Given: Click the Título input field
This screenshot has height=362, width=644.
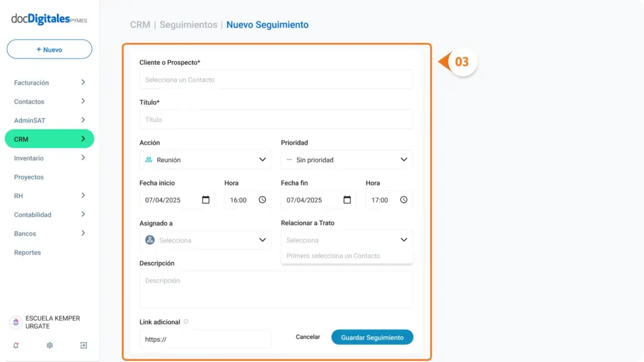Looking at the screenshot, I should [x=276, y=119].
